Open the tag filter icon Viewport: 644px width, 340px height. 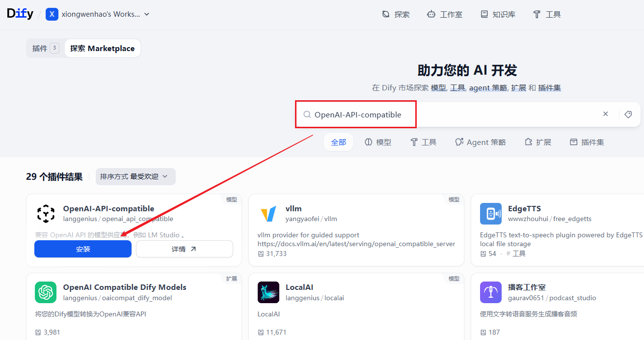coord(628,114)
